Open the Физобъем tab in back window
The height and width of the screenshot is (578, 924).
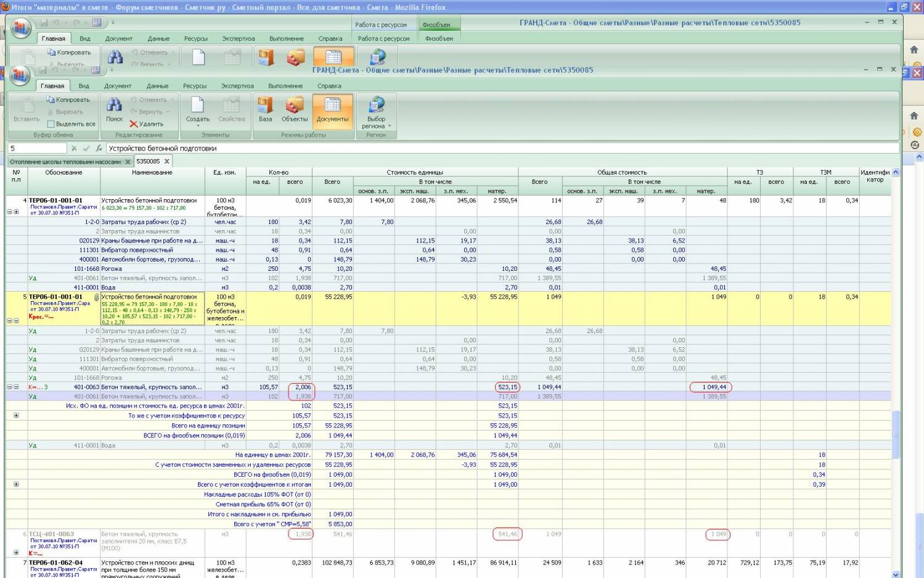pyautogui.click(x=439, y=38)
